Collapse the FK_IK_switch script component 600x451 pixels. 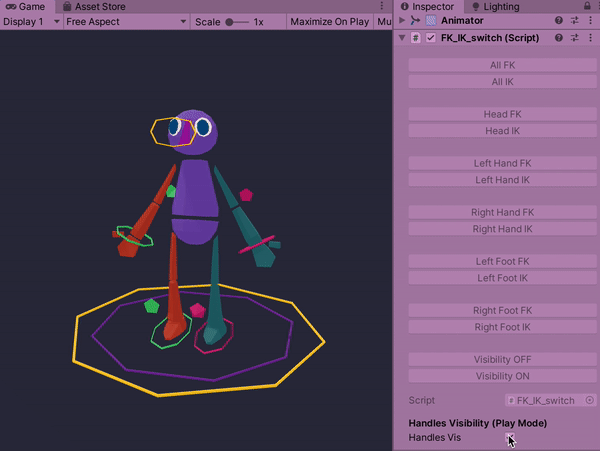[x=402, y=38]
